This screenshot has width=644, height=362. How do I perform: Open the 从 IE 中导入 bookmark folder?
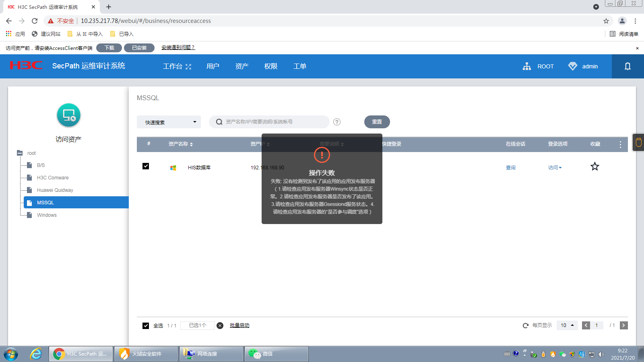(85, 34)
